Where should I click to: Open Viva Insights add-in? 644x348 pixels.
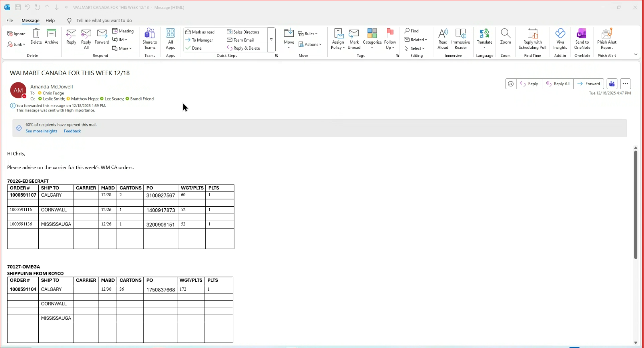pos(560,39)
